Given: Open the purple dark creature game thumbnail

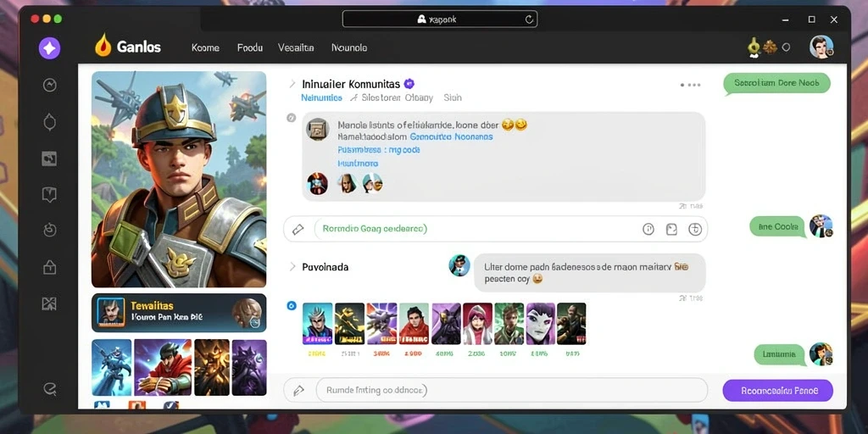Looking at the screenshot, I should click(249, 368).
